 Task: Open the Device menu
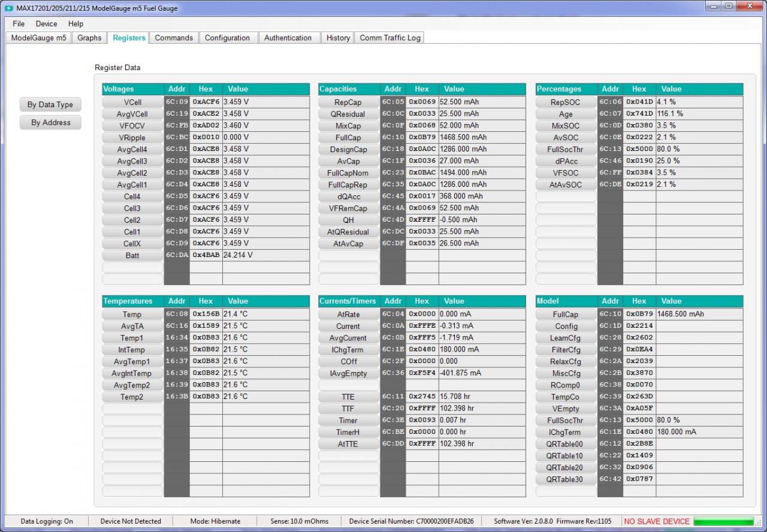coord(46,24)
